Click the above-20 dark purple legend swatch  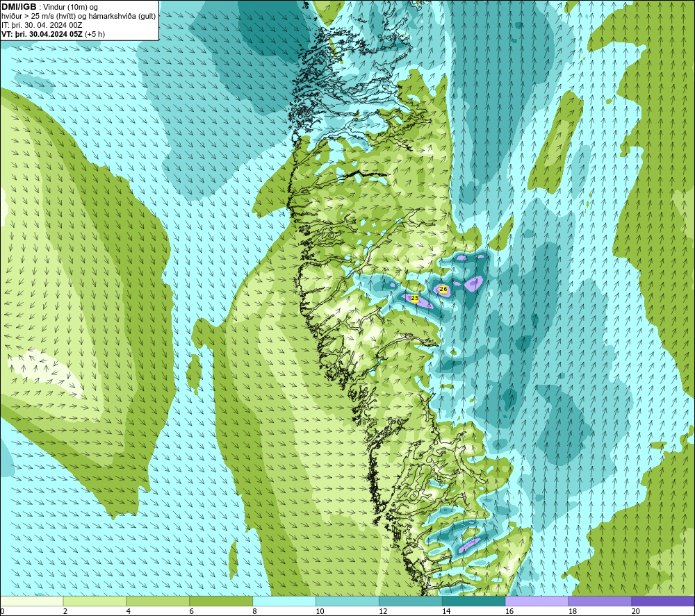pyautogui.click(x=663, y=601)
